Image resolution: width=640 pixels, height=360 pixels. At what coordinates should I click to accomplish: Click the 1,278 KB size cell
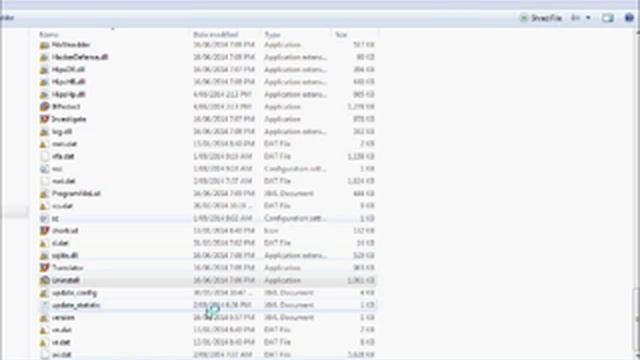360,107
